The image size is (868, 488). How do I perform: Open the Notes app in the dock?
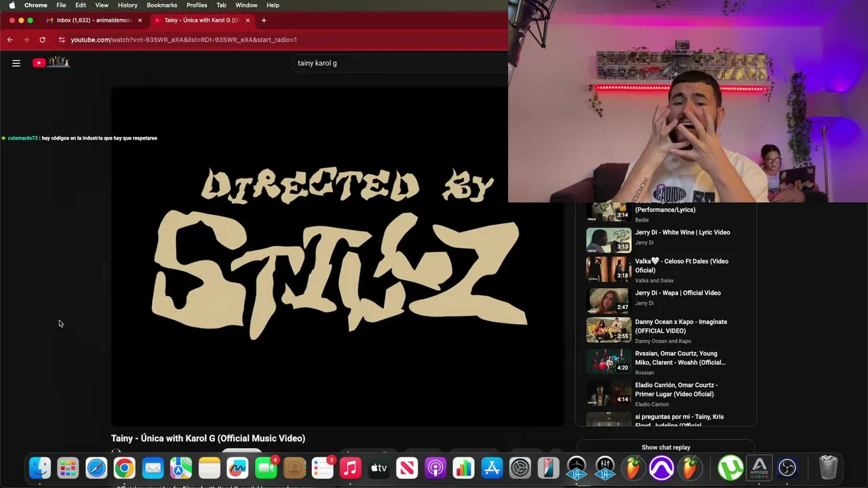[x=210, y=468]
